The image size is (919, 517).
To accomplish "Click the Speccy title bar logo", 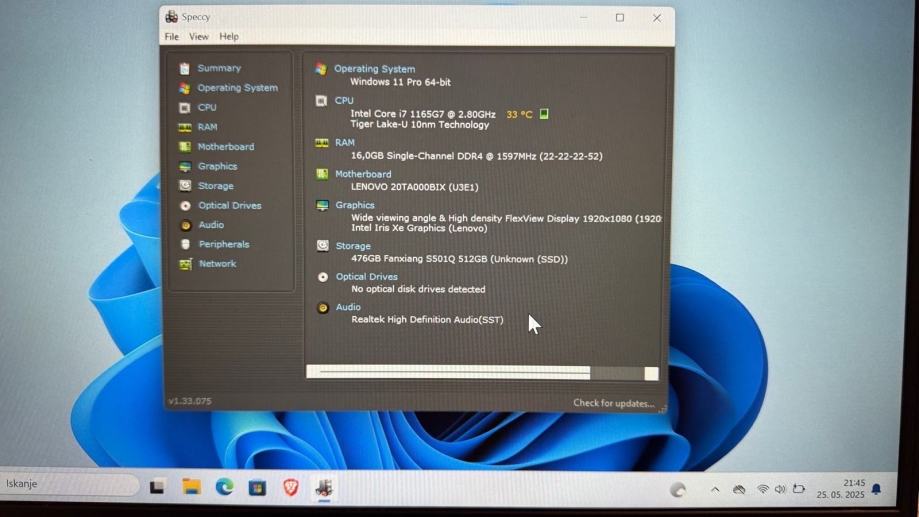I will 171,17.
